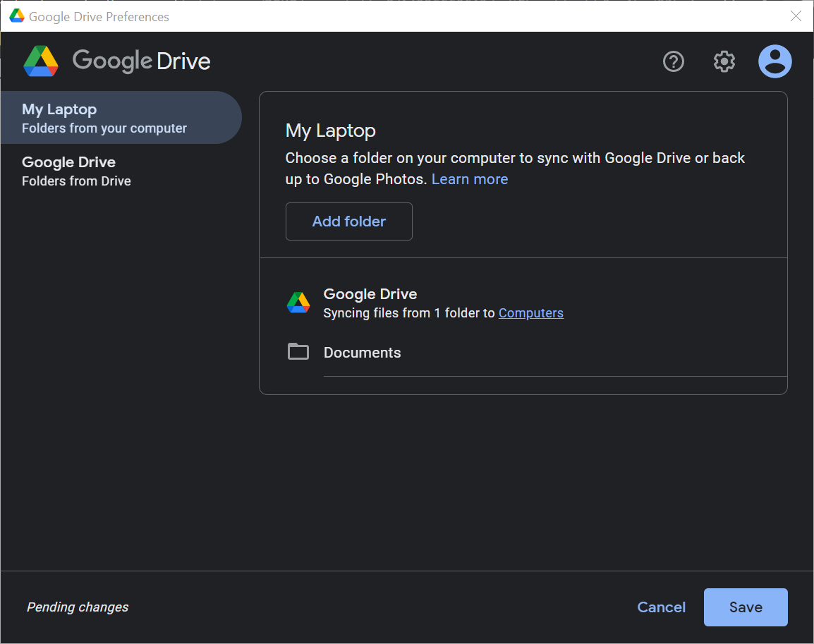814x644 pixels.
Task: Select the Documents folder row
Action: pos(537,353)
